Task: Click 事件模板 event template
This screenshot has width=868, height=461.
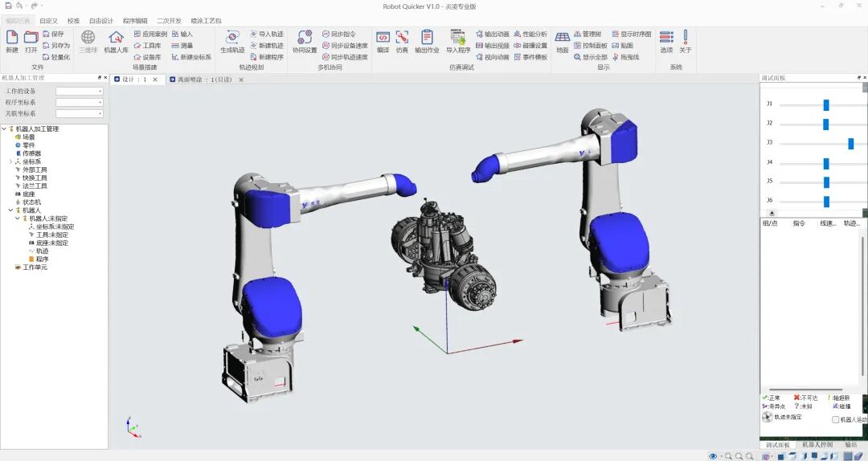Action: (x=530, y=57)
